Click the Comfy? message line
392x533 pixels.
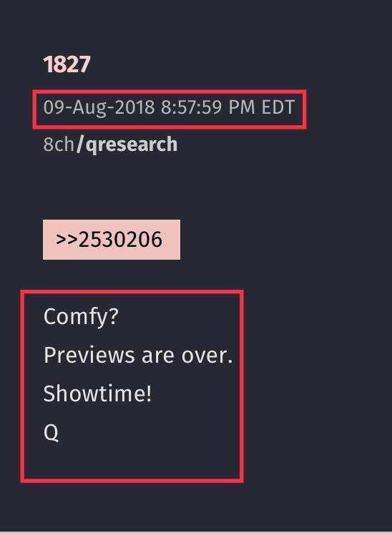coord(81,317)
